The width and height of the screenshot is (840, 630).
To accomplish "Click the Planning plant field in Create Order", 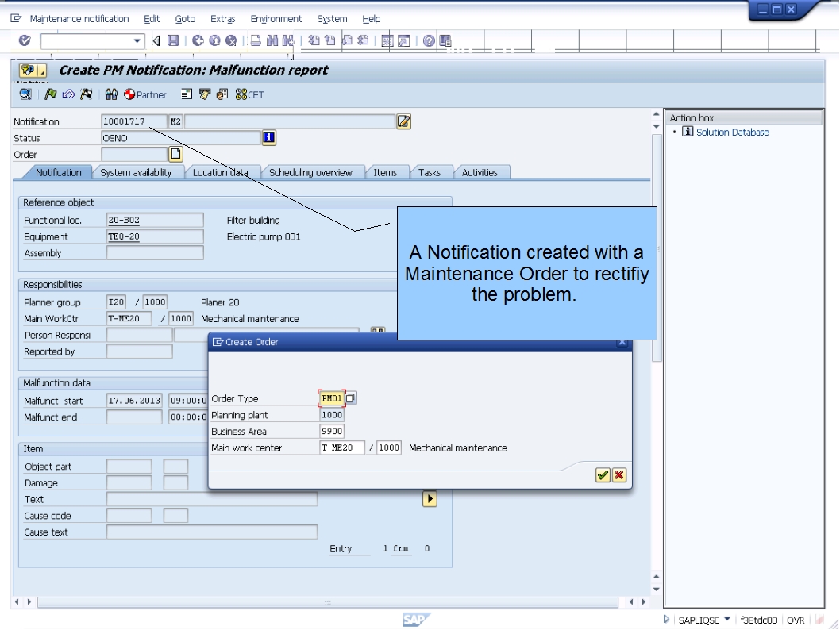I will (x=332, y=415).
